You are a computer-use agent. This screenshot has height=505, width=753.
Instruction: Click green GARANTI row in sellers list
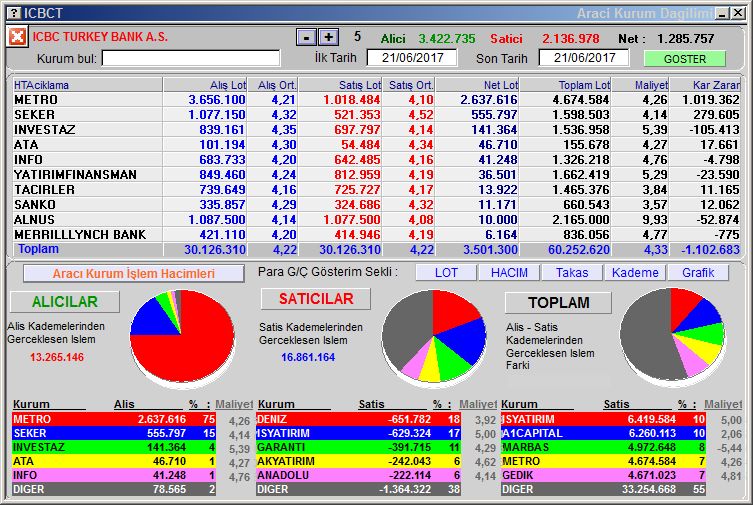(x=359, y=447)
